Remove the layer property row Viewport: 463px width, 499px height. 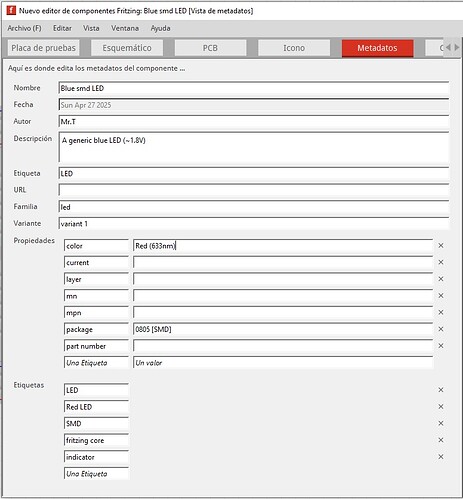pos(441,279)
